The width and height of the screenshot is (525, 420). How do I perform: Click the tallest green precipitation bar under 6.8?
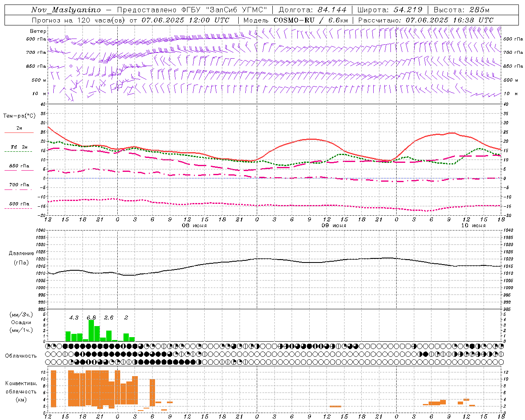click(x=91, y=331)
